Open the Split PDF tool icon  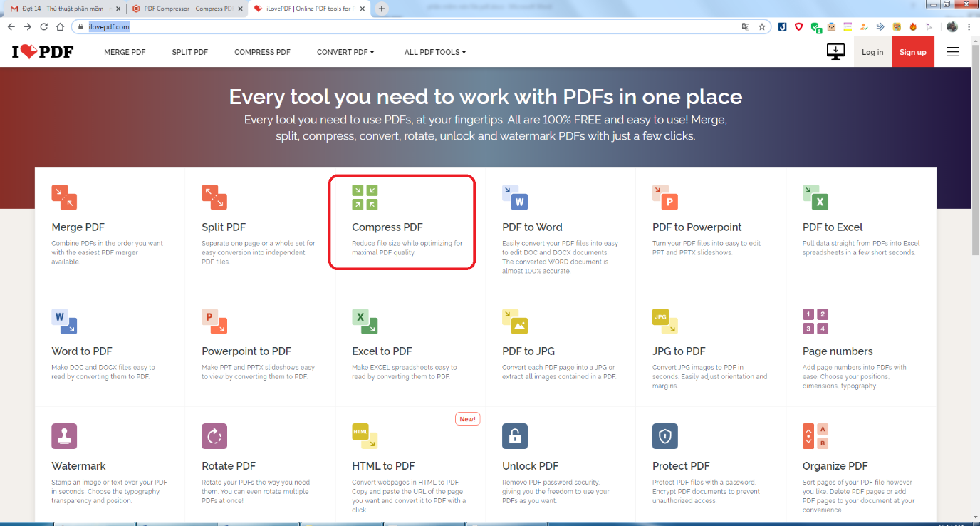[x=214, y=197]
